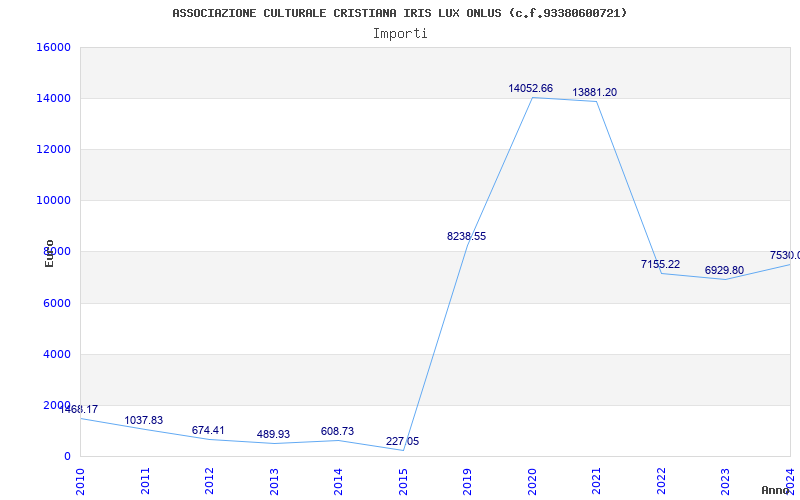Click the 14052.66 data label
This screenshot has width=800, height=500.
(x=530, y=88)
